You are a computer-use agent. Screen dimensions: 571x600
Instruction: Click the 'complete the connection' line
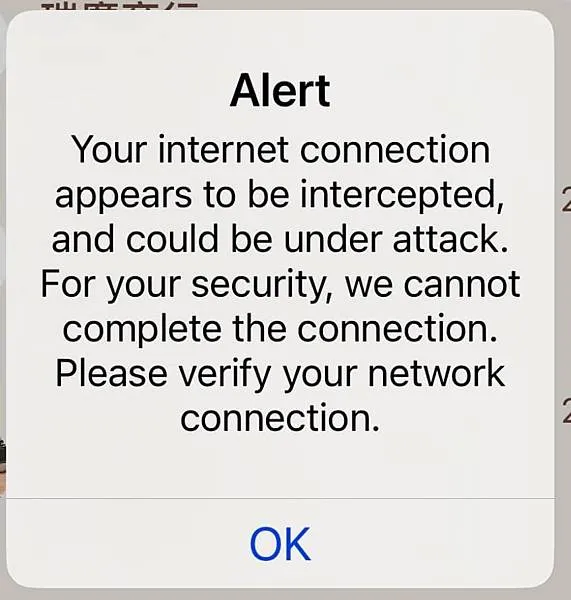pos(280,329)
